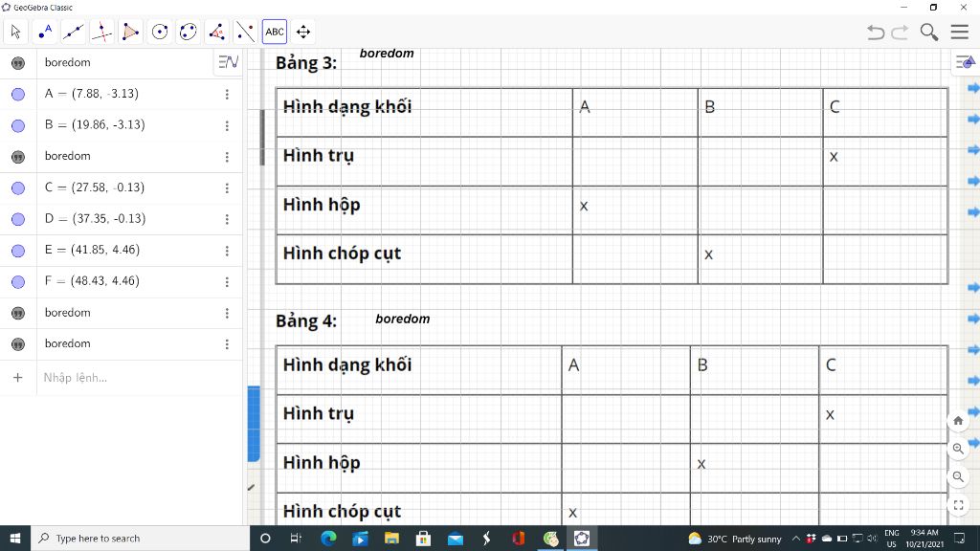980x551 pixels.
Task: Undo the last action
Action: click(x=876, y=32)
